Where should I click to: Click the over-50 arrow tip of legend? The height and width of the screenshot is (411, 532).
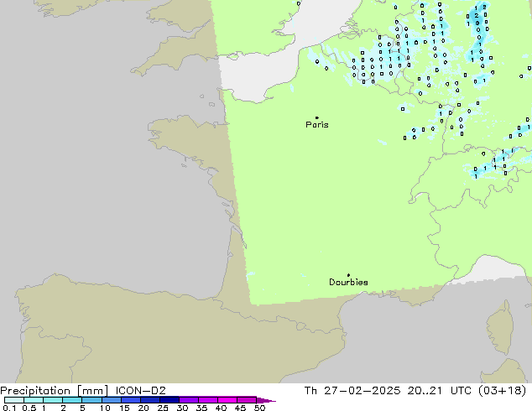point(266,400)
